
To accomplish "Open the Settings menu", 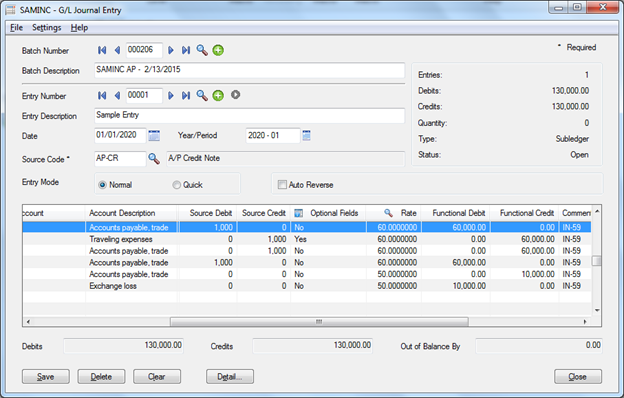I will pos(47,27).
